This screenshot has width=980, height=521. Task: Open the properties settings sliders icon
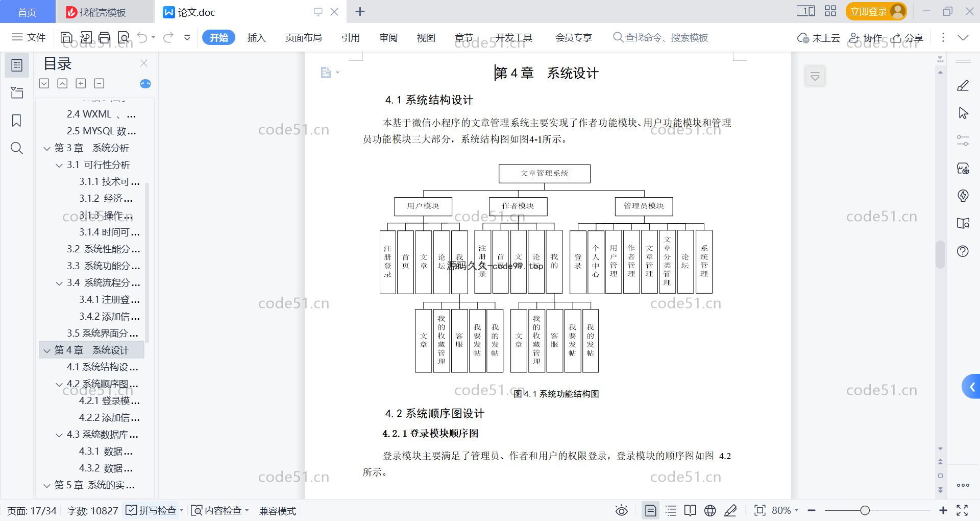coord(963,141)
